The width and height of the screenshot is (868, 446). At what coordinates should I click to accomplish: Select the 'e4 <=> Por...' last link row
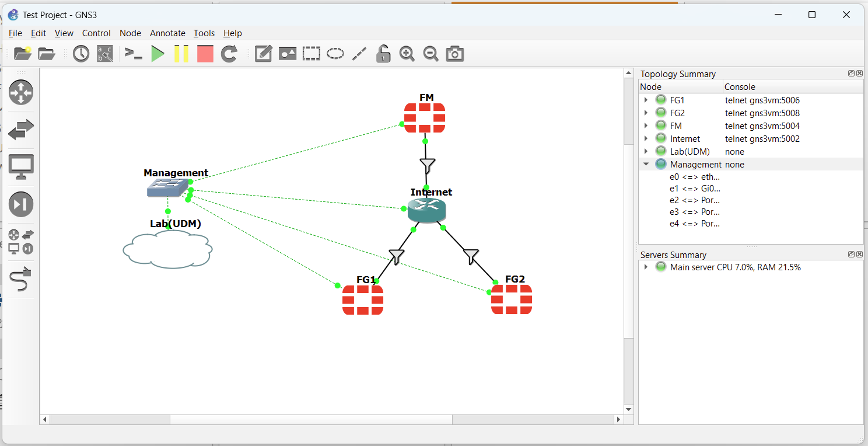pyautogui.click(x=695, y=224)
